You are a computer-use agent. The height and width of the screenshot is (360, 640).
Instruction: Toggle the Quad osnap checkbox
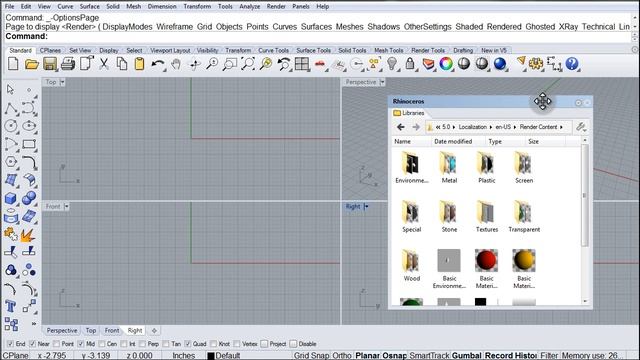click(x=187, y=344)
